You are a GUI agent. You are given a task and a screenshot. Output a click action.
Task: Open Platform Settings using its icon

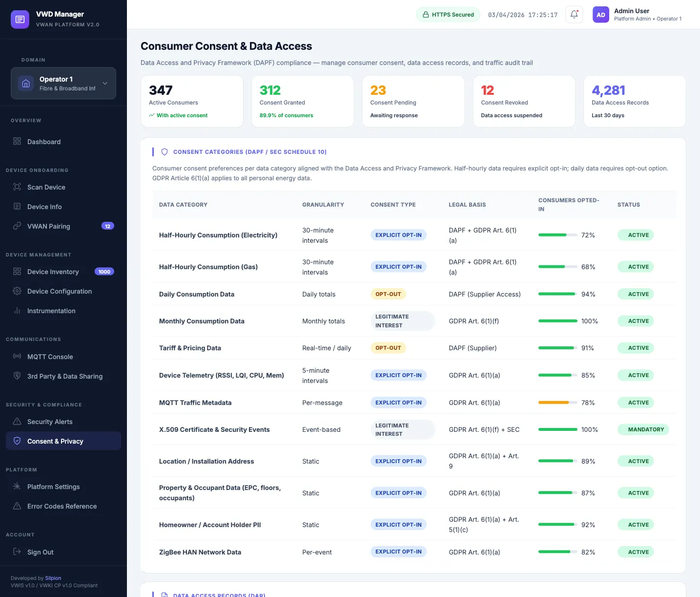pyautogui.click(x=17, y=487)
